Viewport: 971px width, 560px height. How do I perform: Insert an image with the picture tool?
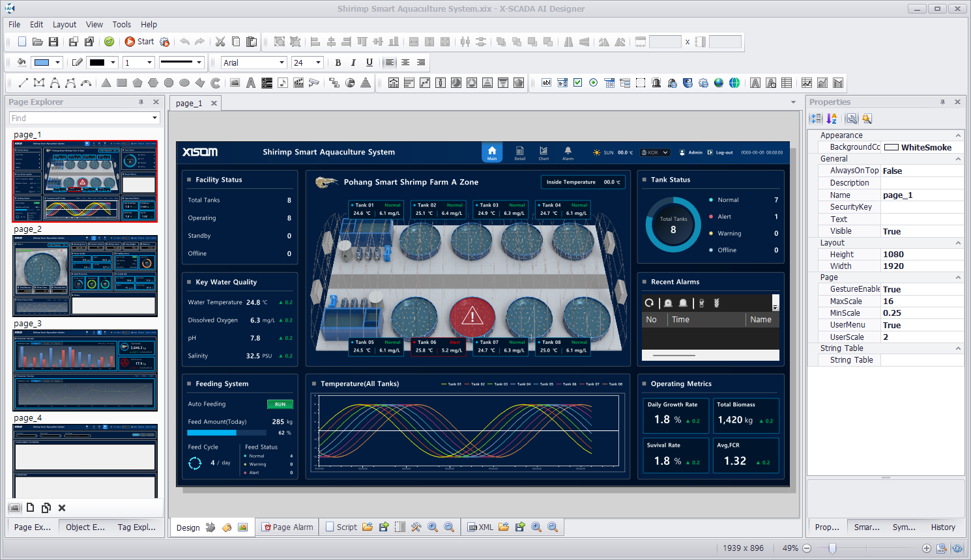tap(235, 83)
